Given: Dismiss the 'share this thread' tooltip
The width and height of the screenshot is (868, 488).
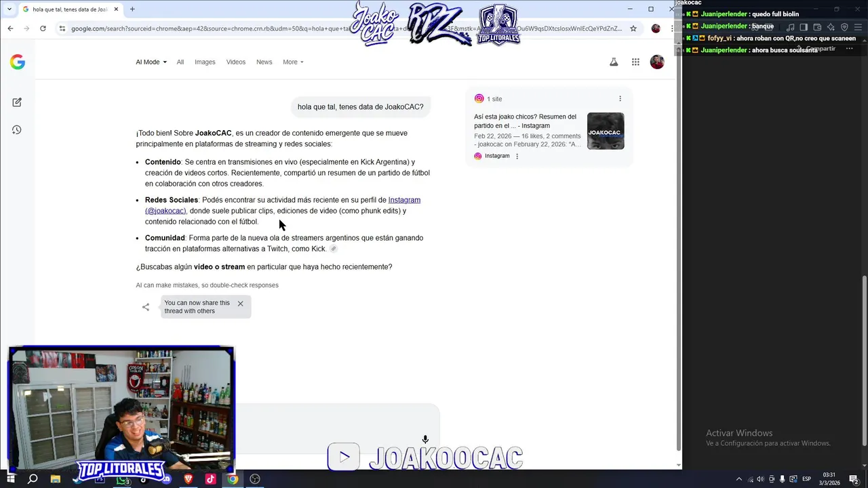Looking at the screenshot, I should [x=240, y=304].
